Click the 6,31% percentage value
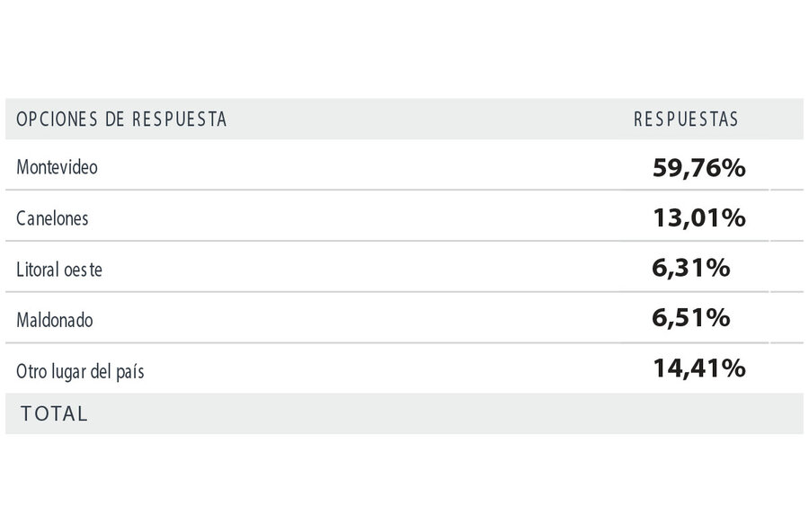 pos(691,268)
